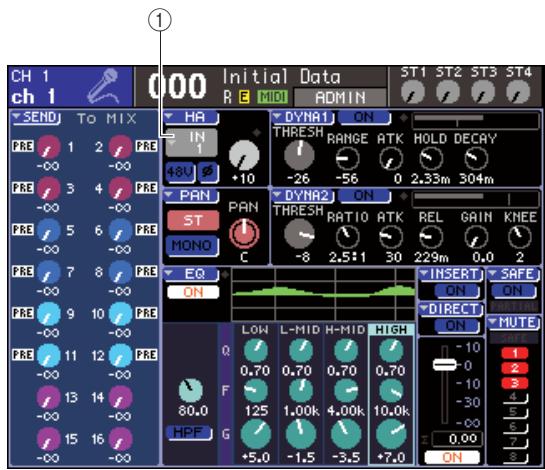Click the MONO assign button
Image resolution: width=545 pixels, height=470 pixels.
[x=192, y=246]
